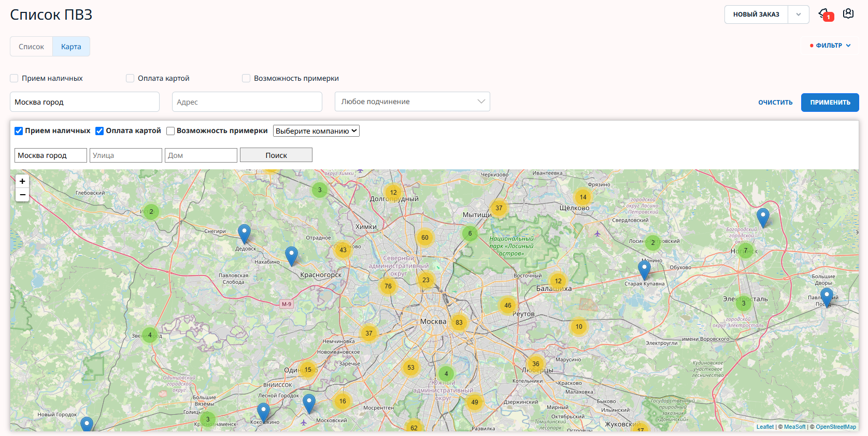Open the user profile icon
This screenshot has width=868, height=436.
click(x=848, y=14)
